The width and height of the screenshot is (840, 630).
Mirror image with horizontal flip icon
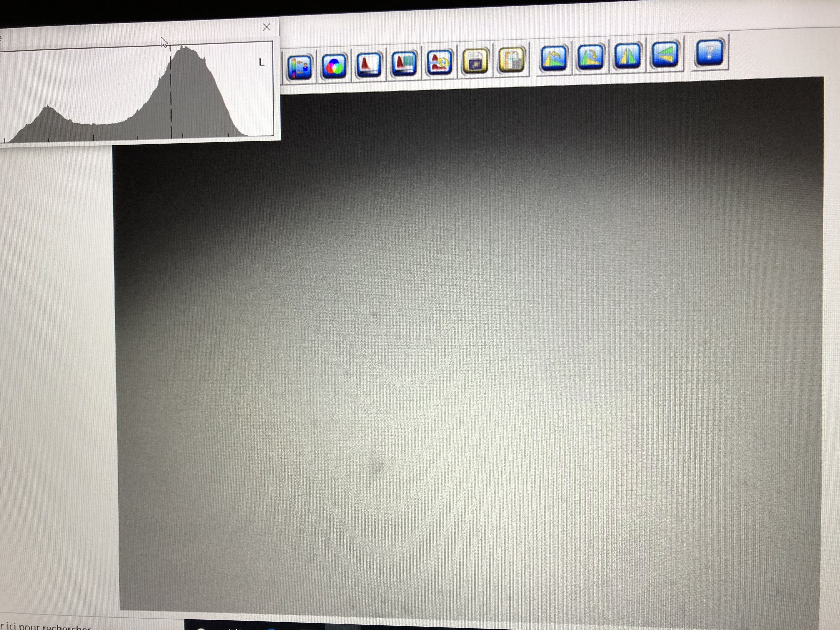[627, 55]
